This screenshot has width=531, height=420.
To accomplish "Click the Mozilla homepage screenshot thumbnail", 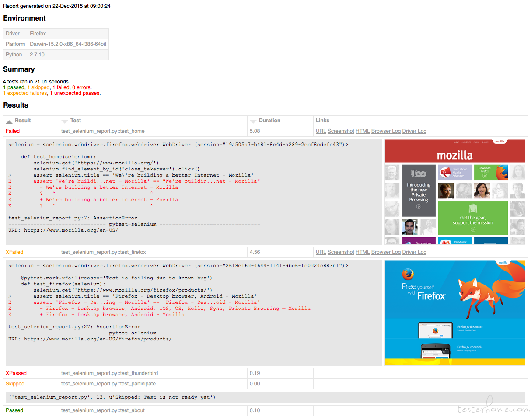I will click(454, 192).
